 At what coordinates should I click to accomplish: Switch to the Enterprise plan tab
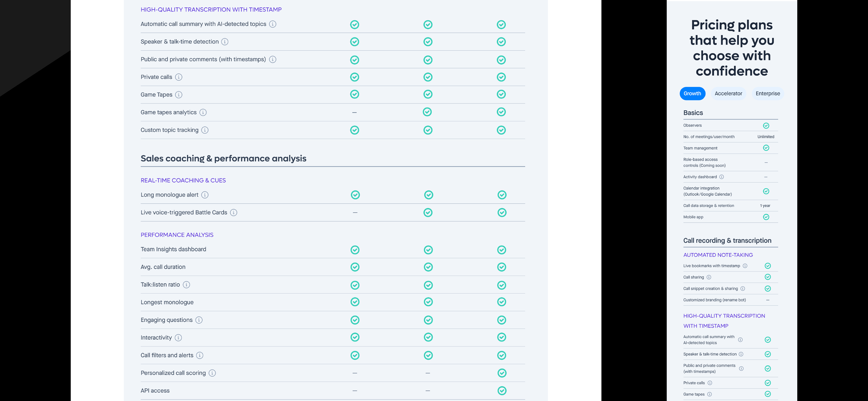coord(768,94)
